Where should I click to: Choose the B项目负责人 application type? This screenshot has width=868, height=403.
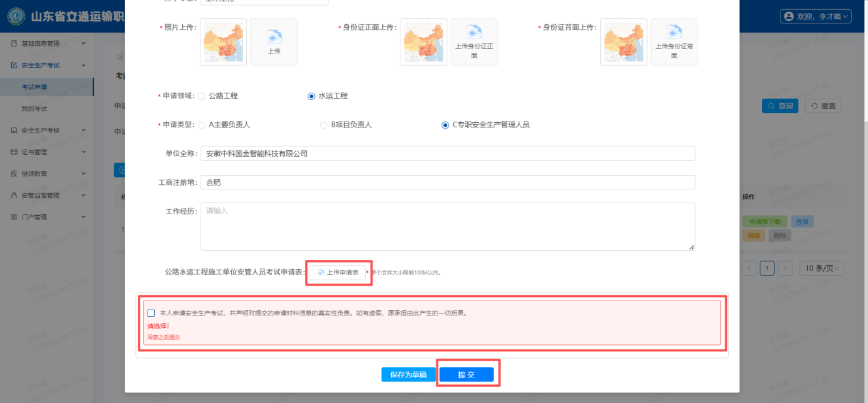(324, 125)
